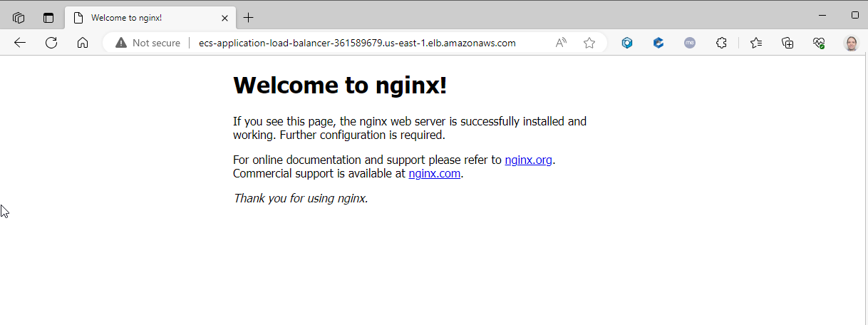Open the blue cube extension icon
The width and height of the screenshot is (868, 325).
pos(658,43)
